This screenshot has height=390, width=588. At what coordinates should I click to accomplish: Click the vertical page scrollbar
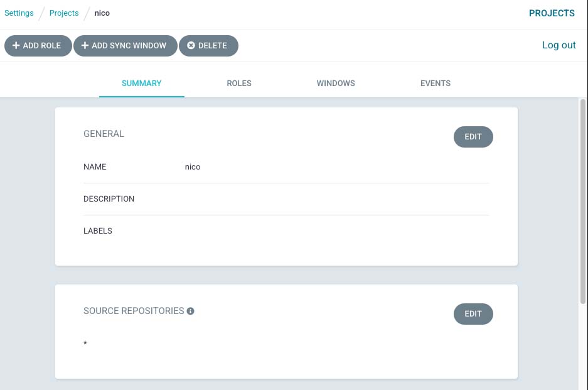click(x=583, y=201)
